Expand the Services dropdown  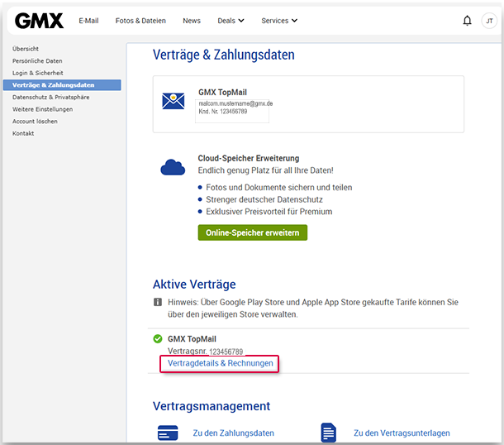coord(279,21)
